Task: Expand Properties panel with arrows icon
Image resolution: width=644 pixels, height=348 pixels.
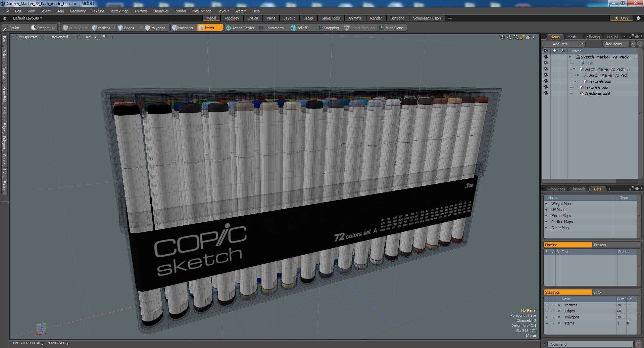Action: [x=631, y=189]
